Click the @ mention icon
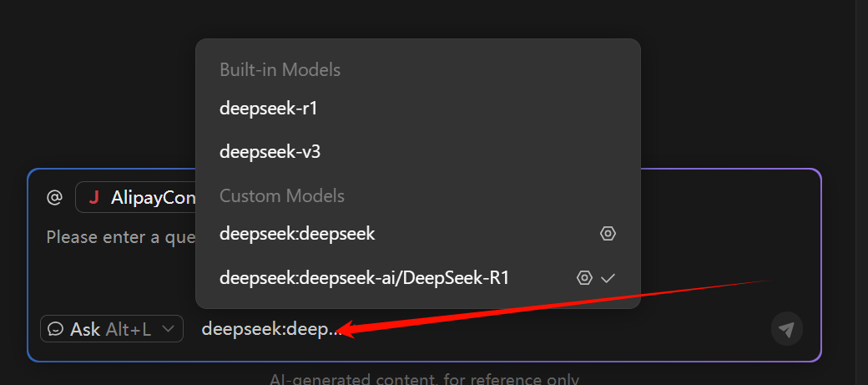Image resolution: width=868 pixels, height=385 pixels. click(x=54, y=198)
